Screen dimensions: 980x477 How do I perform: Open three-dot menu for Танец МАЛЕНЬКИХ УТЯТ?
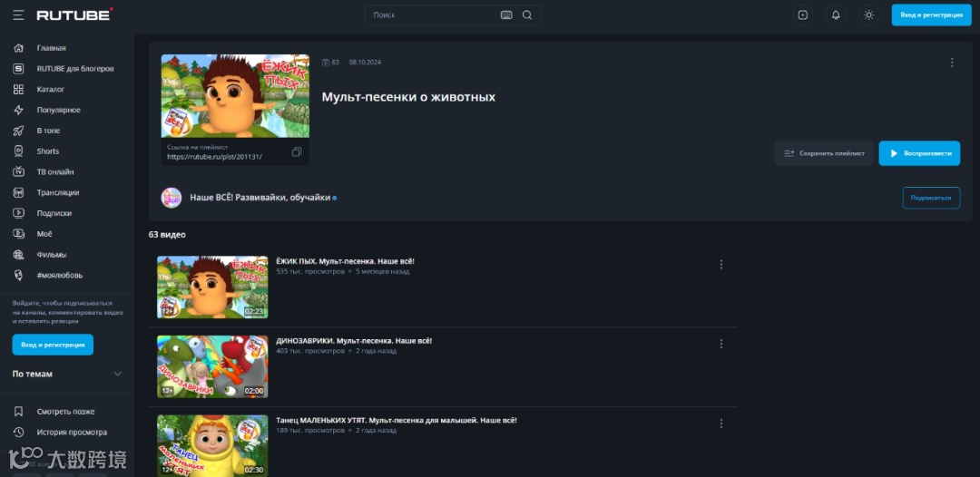click(721, 423)
